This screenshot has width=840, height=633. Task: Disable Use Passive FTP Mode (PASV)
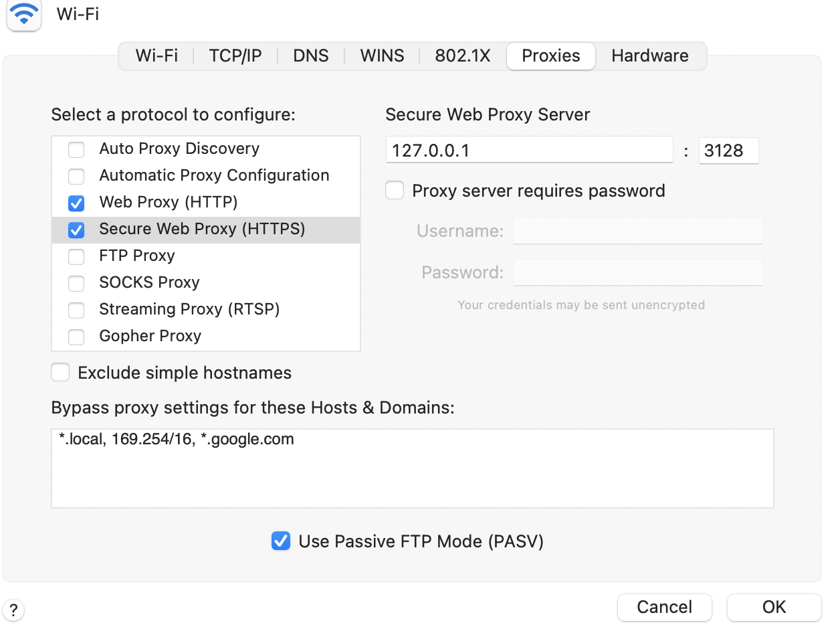pyautogui.click(x=281, y=541)
